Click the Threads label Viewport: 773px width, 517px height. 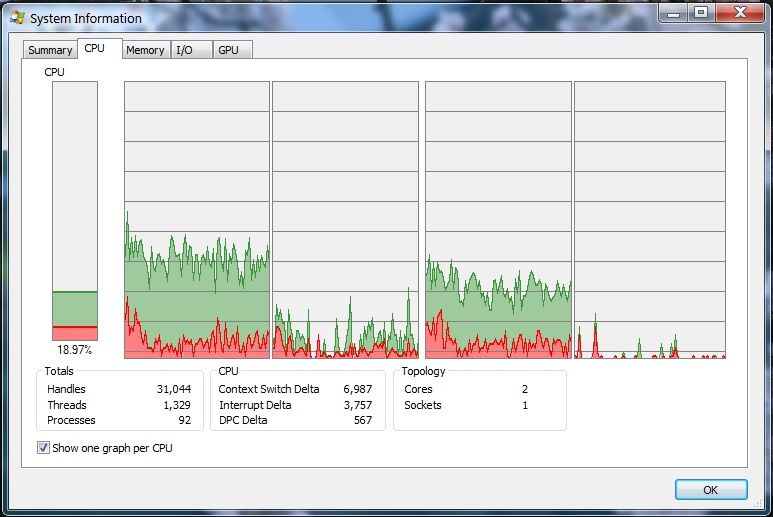click(x=67, y=405)
